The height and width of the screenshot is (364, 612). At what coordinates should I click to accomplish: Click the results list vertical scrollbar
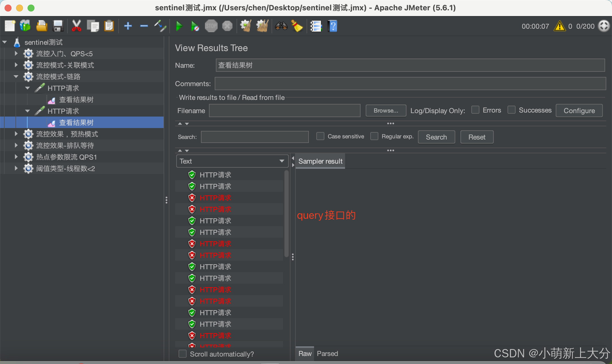coord(286,214)
